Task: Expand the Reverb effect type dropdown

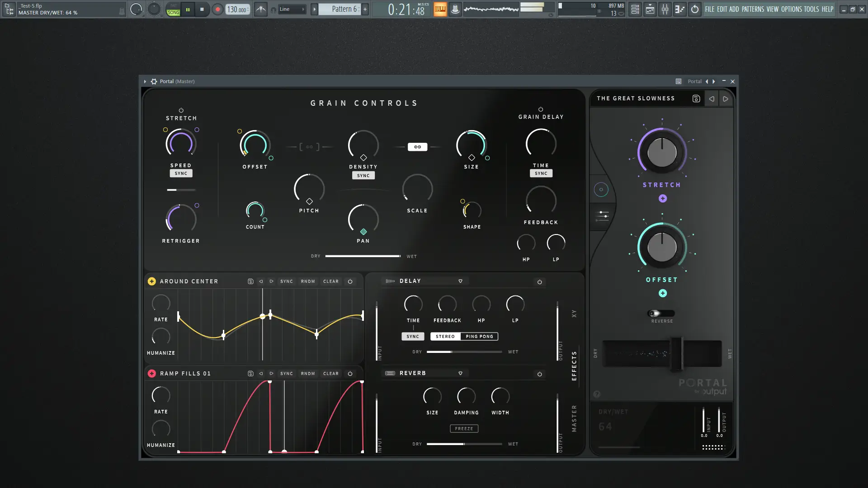Action: [460, 373]
